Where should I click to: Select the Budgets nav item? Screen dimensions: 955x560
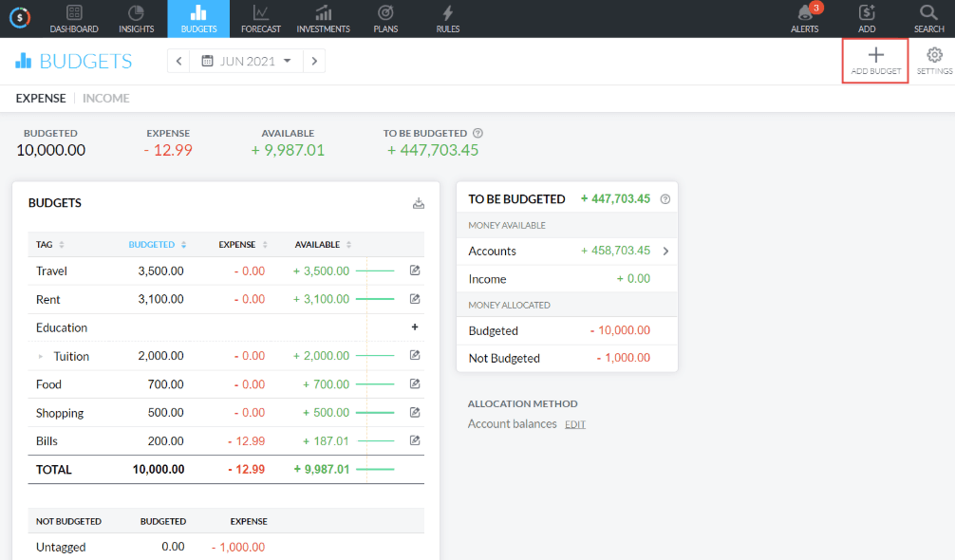pyautogui.click(x=198, y=19)
